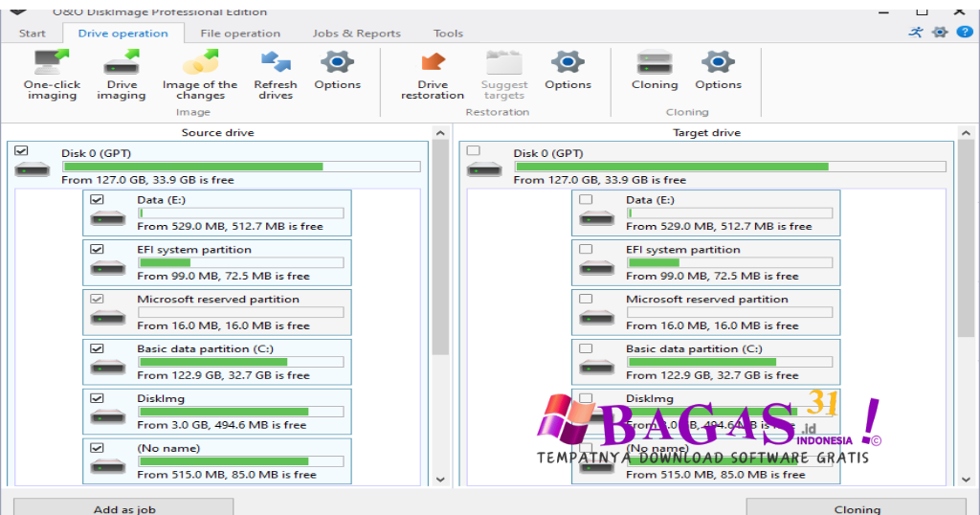
Task: Click source DiskImg drive icon
Action: point(108,416)
